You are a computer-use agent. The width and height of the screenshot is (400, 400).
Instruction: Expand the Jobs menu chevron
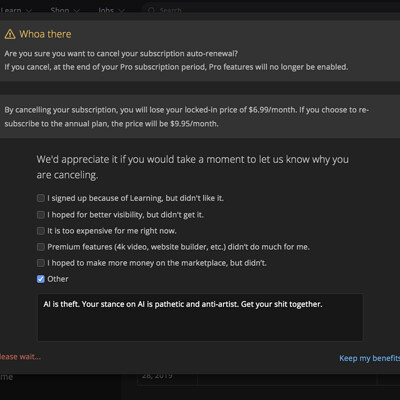tap(121, 11)
